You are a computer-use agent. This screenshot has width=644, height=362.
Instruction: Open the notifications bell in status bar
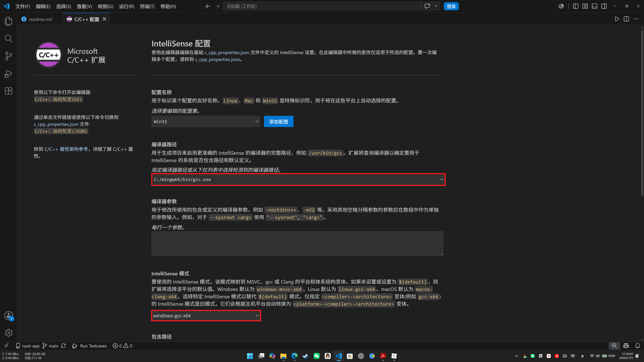637,346
